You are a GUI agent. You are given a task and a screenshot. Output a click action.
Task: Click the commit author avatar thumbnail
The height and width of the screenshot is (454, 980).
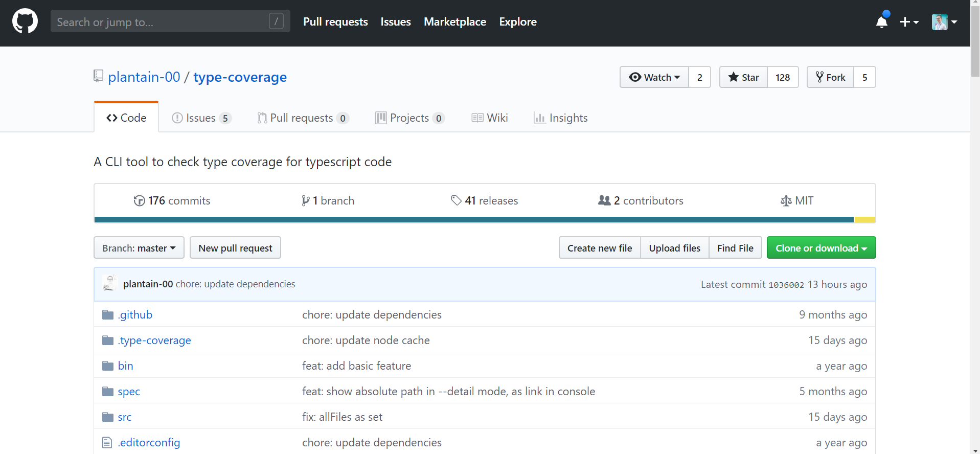tap(109, 283)
